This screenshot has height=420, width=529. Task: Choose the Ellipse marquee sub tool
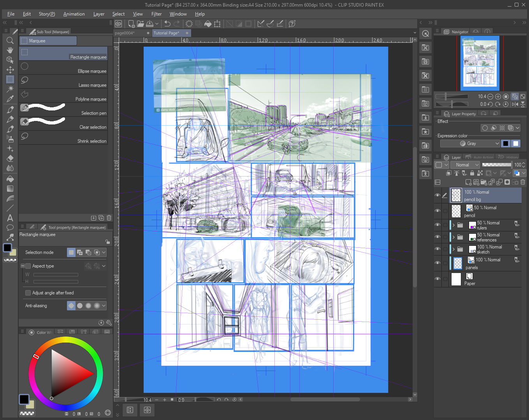coord(63,67)
